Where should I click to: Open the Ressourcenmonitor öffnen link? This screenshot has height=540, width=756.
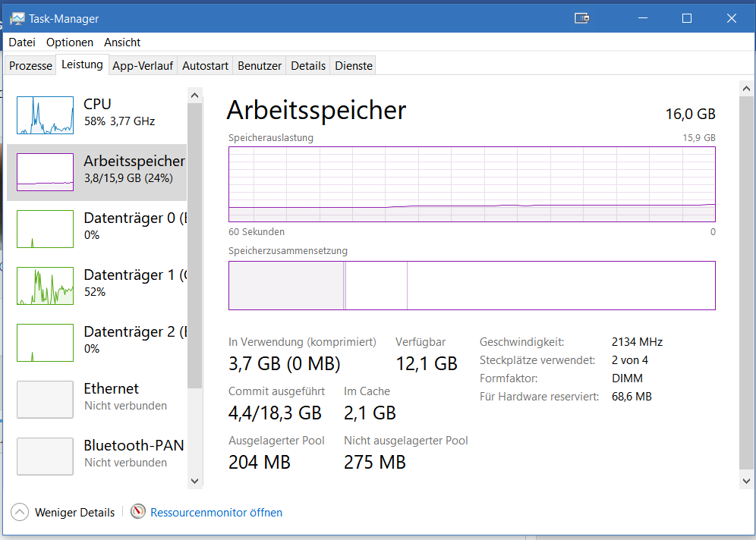216,513
